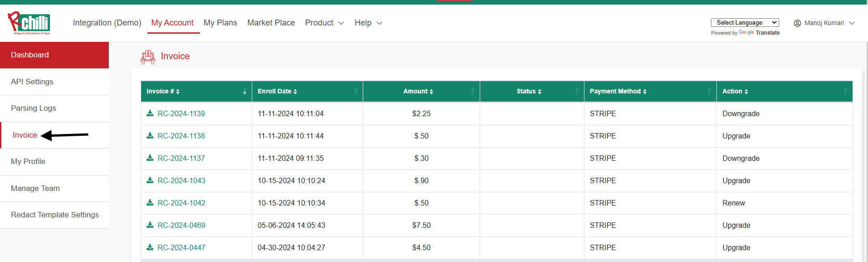868x262 pixels.
Task: Click download icon for RC-2024-1138
Action: coord(150,135)
